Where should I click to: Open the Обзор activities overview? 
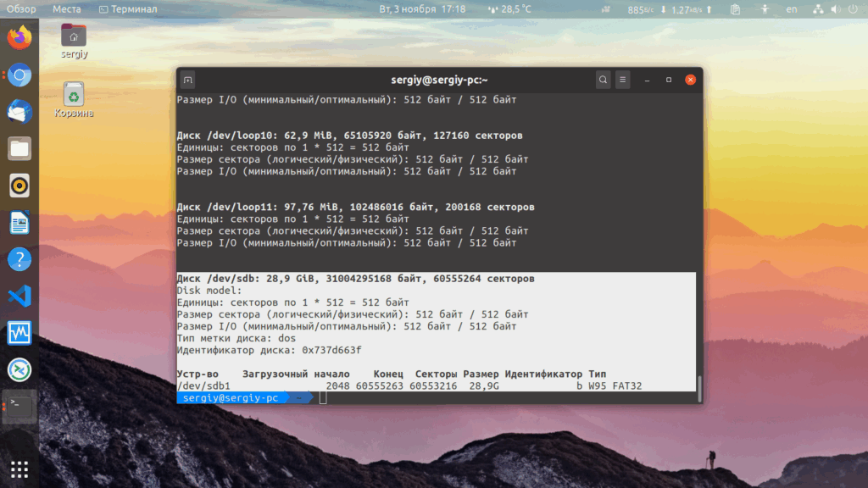point(21,8)
